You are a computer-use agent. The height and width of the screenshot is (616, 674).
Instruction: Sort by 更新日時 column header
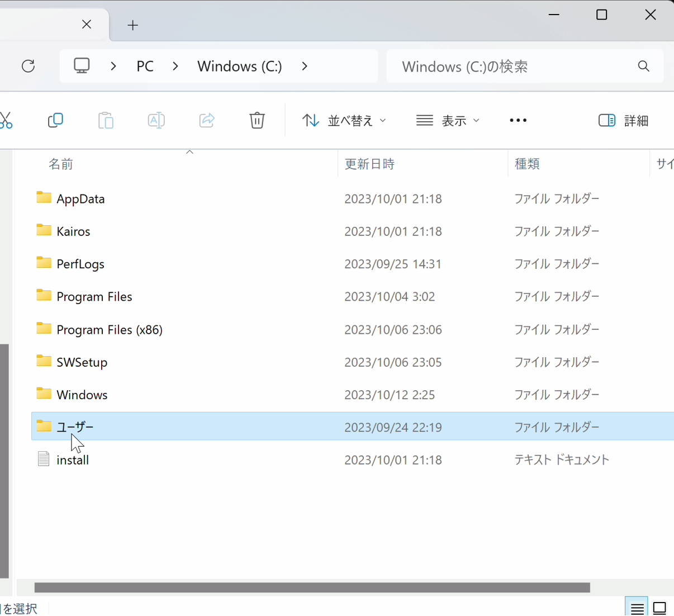coord(369,164)
